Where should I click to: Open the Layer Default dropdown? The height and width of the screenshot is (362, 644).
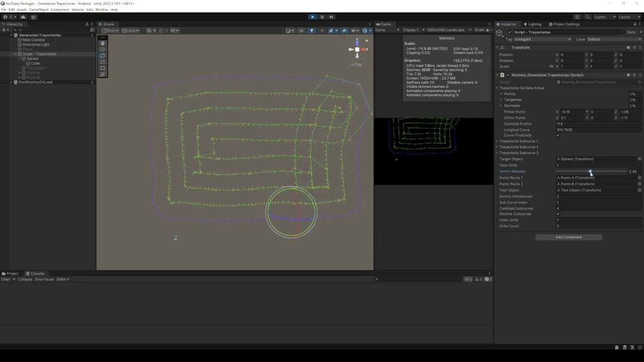614,39
